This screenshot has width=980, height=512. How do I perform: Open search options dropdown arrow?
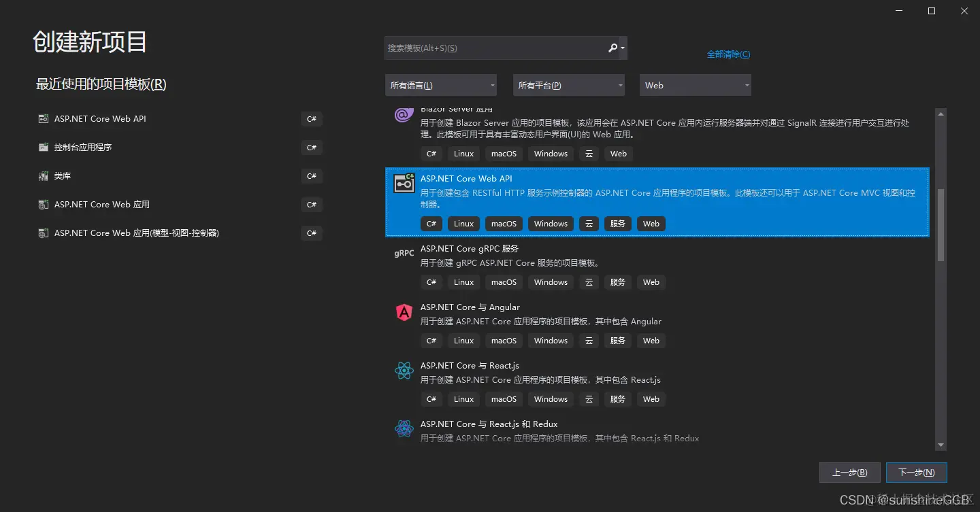pos(623,48)
